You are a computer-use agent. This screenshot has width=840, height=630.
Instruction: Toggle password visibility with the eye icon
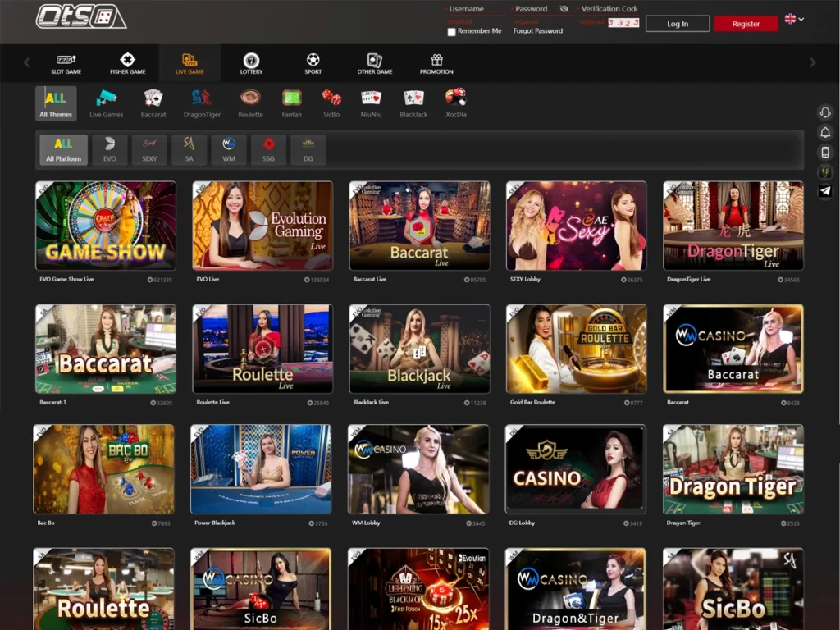pos(564,8)
